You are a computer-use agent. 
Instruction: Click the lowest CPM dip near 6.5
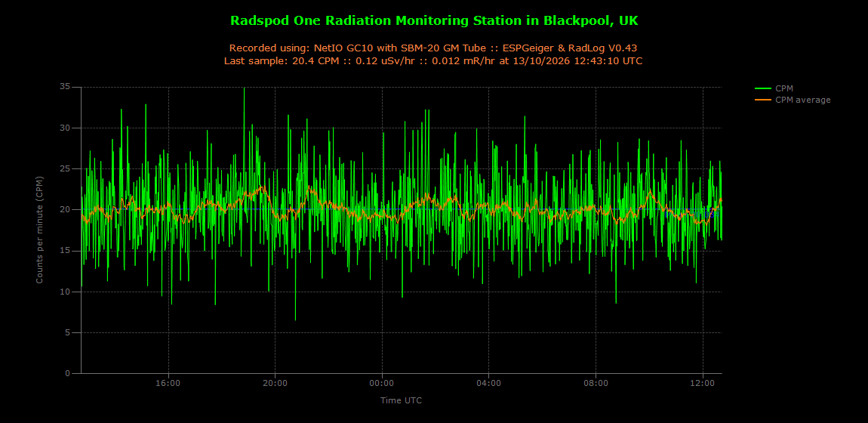(x=295, y=320)
